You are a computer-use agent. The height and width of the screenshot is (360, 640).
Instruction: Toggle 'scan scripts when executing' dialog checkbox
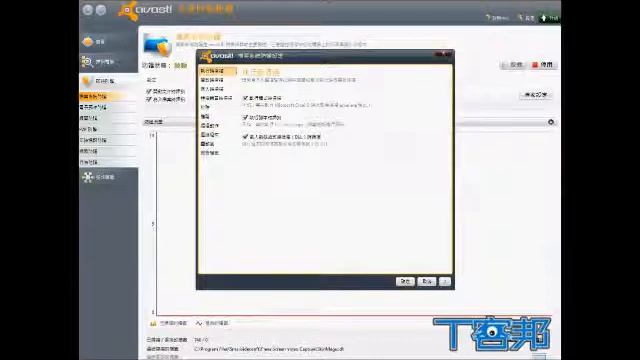click(245, 118)
